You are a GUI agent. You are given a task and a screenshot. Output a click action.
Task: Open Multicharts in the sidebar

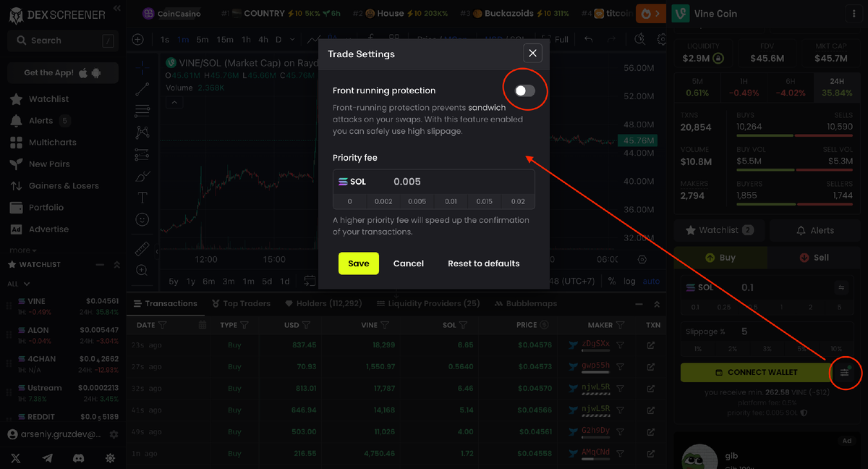tap(52, 143)
